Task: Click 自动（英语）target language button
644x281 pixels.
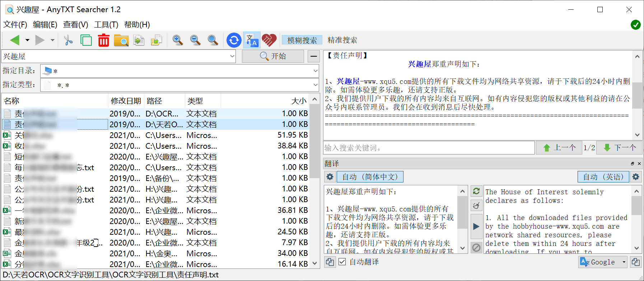Action: (603, 177)
